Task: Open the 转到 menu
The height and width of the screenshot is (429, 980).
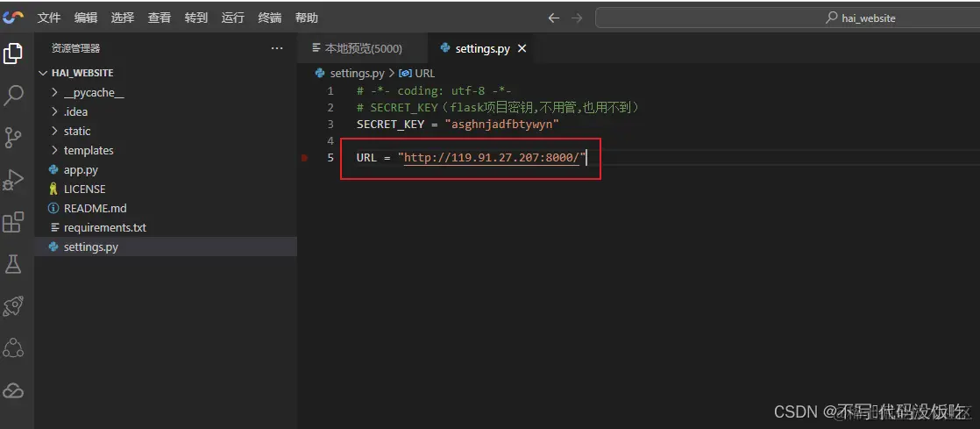Action: coord(196,18)
